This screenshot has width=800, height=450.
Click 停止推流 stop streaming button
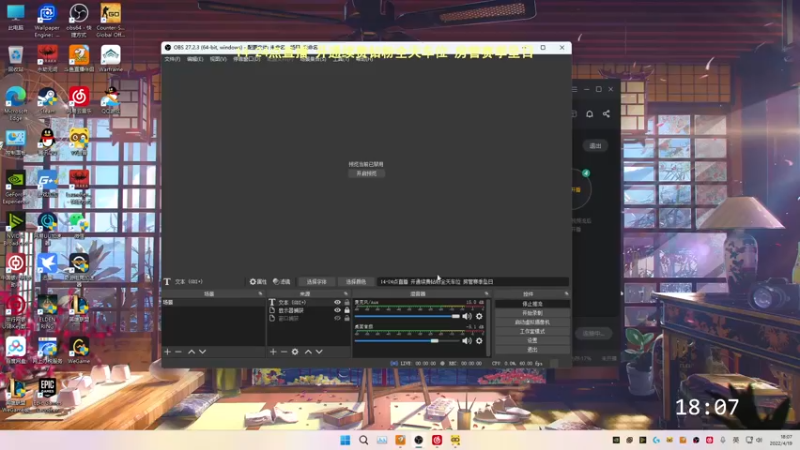click(x=532, y=304)
